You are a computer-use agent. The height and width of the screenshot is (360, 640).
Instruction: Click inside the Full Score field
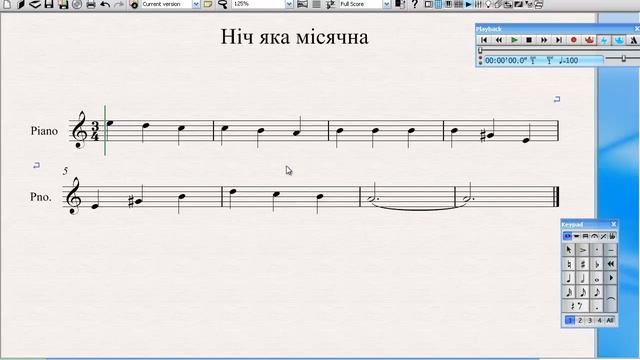pyautogui.click(x=361, y=4)
